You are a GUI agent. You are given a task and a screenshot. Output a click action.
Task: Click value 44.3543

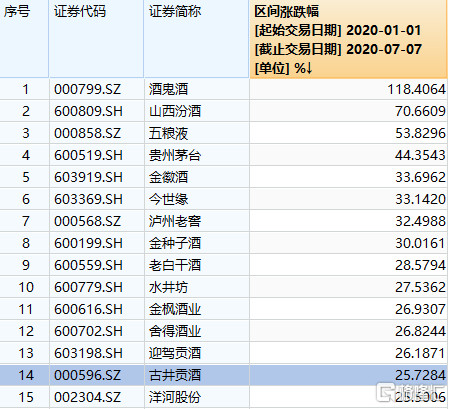pyautogui.click(x=420, y=155)
